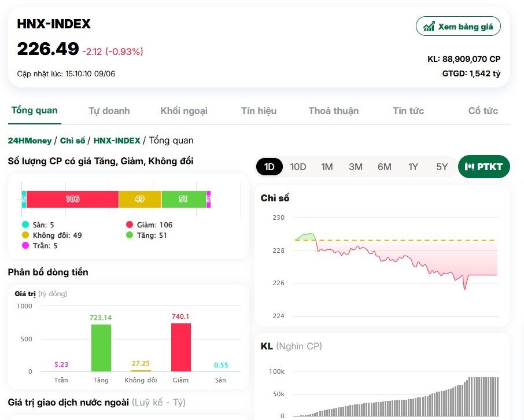Click the yellow 49 unchanged bar segment
524x420 pixels.
[x=140, y=200]
